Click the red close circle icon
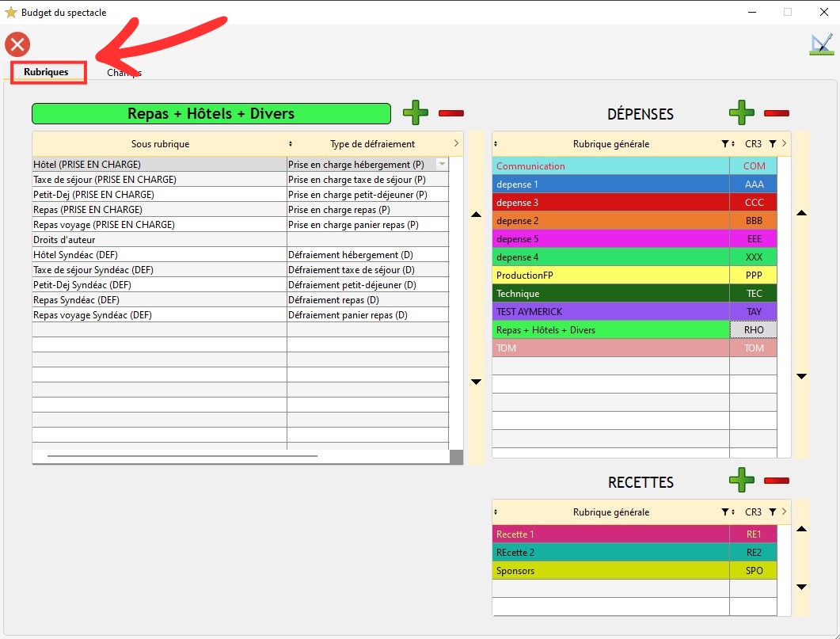This screenshot has height=639, width=840. (17, 45)
